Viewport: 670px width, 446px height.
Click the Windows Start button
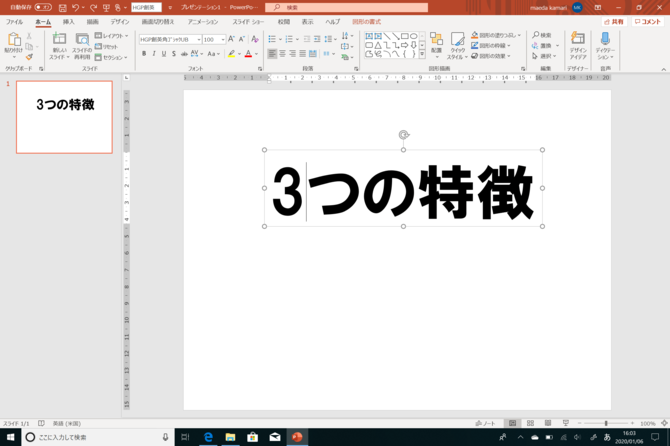tap(10, 437)
